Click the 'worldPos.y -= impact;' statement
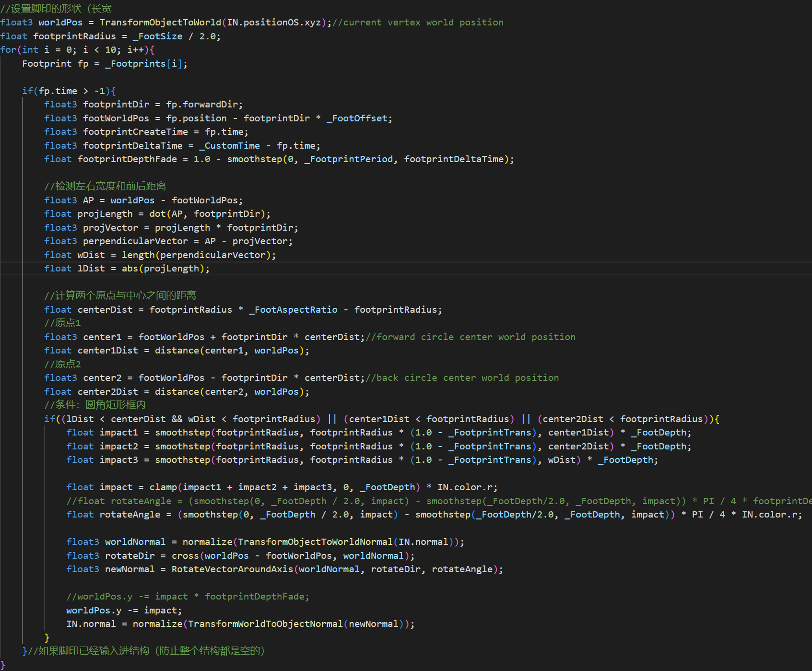812x671 pixels. [x=124, y=611]
